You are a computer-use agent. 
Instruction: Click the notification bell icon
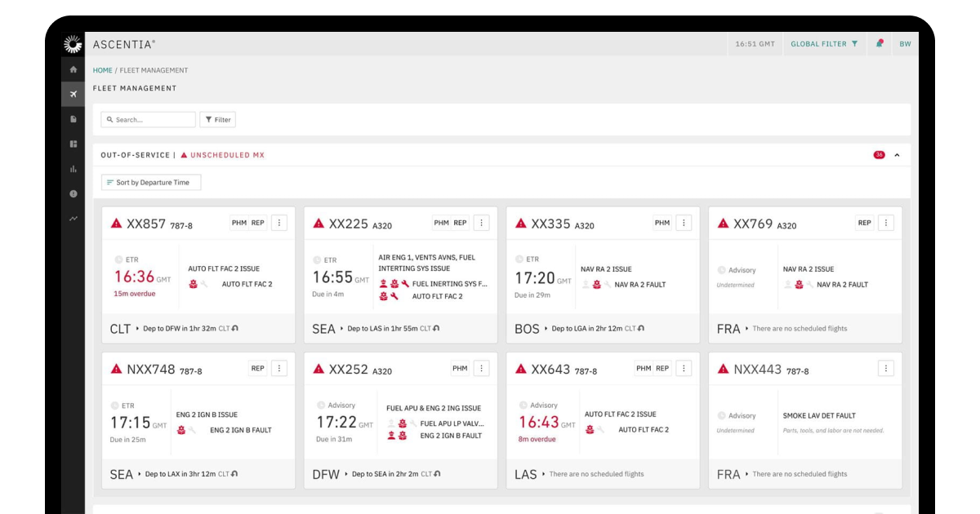tap(880, 44)
